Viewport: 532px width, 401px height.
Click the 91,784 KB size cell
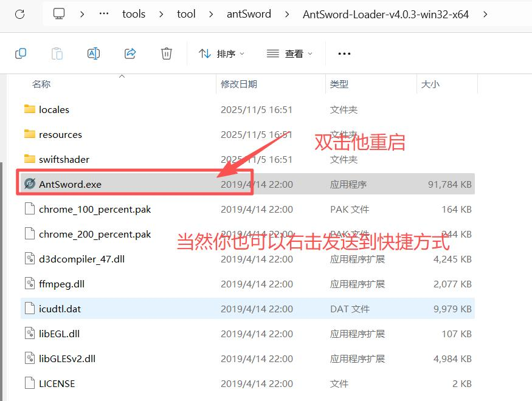(x=449, y=184)
